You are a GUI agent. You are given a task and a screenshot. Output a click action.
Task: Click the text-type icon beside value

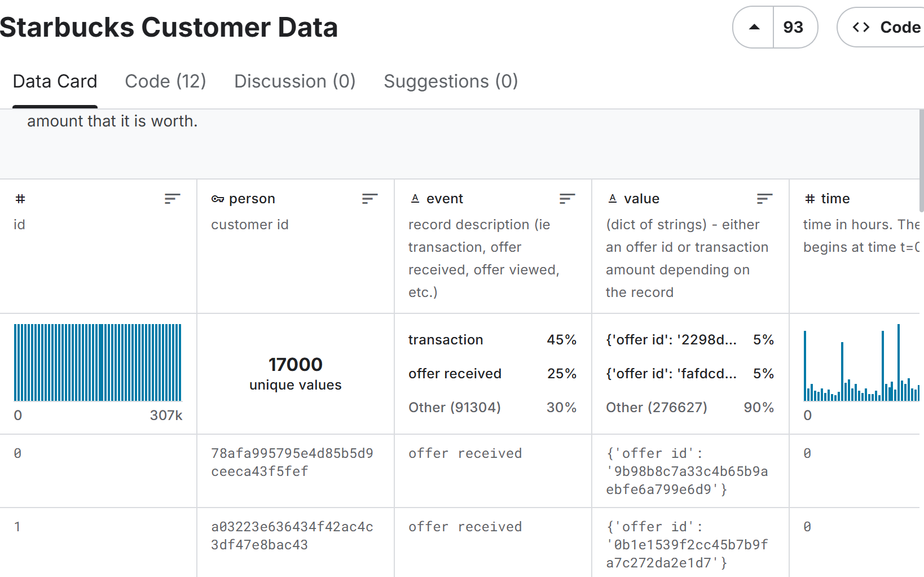613,199
